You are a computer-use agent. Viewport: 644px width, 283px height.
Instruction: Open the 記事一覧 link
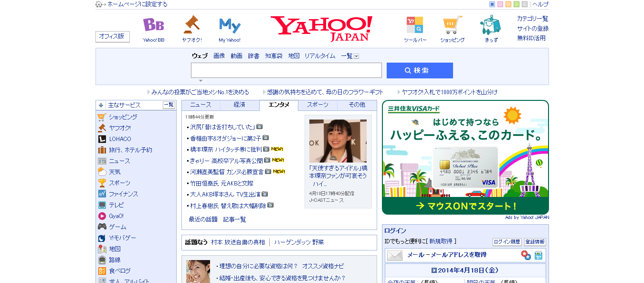234,219
